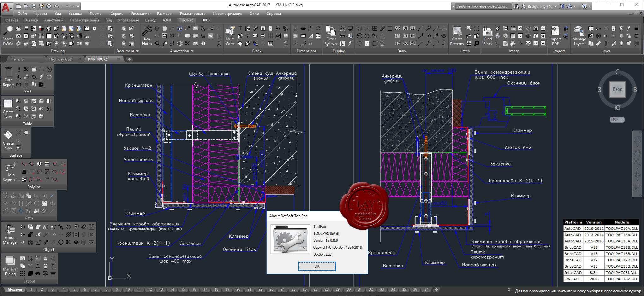Click the VEC import icon
644x296 pixels.
566,36
